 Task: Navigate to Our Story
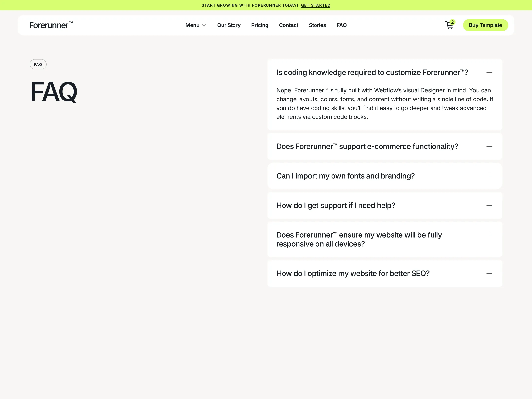click(229, 25)
